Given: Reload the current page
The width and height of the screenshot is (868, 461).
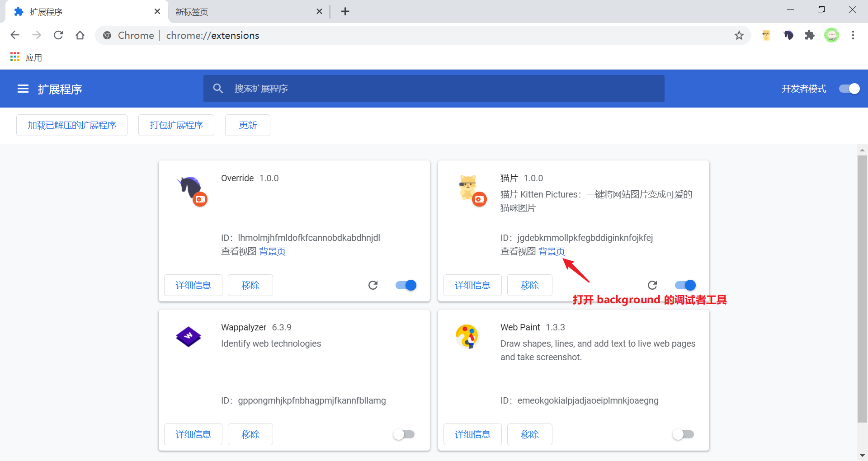Looking at the screenshot, I should pyautogui.click(x=58, y=35).
